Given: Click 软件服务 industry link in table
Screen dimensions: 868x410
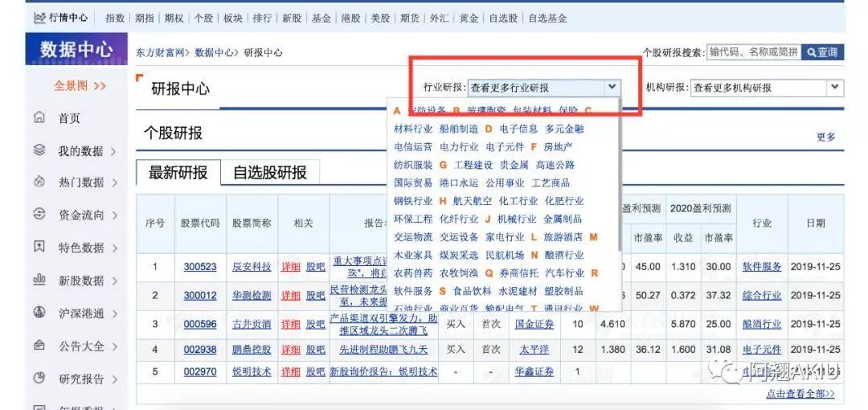Looking at the screenshot, I should pos(762,267).
